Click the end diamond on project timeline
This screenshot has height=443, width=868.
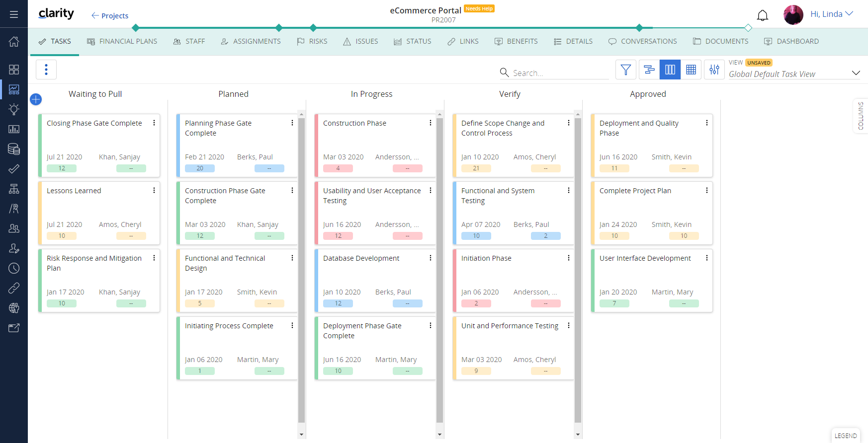coord(748,28)
